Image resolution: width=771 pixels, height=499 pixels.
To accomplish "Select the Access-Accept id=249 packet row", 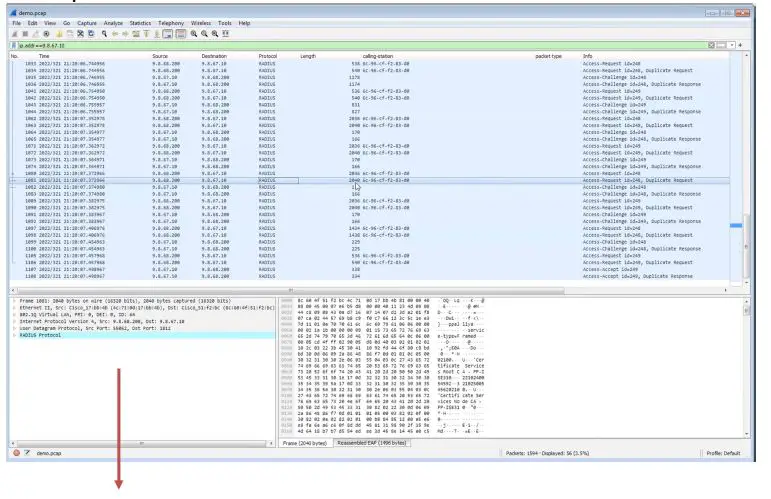I will [370, 269].
